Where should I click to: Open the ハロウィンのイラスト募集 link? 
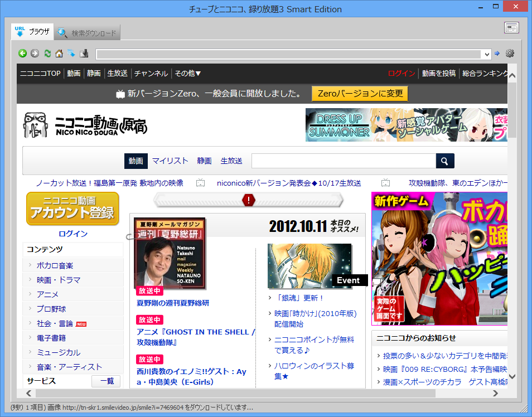point(314,371)
